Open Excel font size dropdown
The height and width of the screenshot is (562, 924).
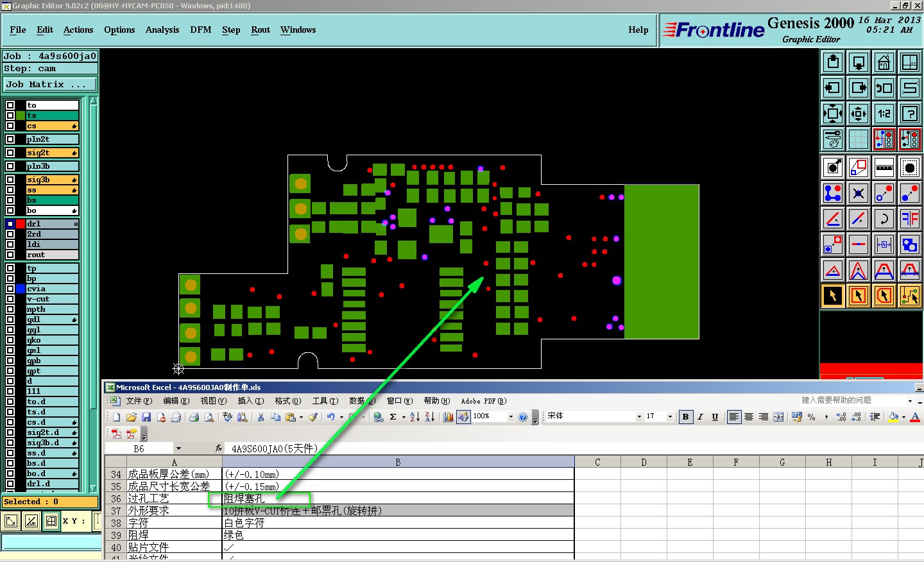[x=671, y=417]
